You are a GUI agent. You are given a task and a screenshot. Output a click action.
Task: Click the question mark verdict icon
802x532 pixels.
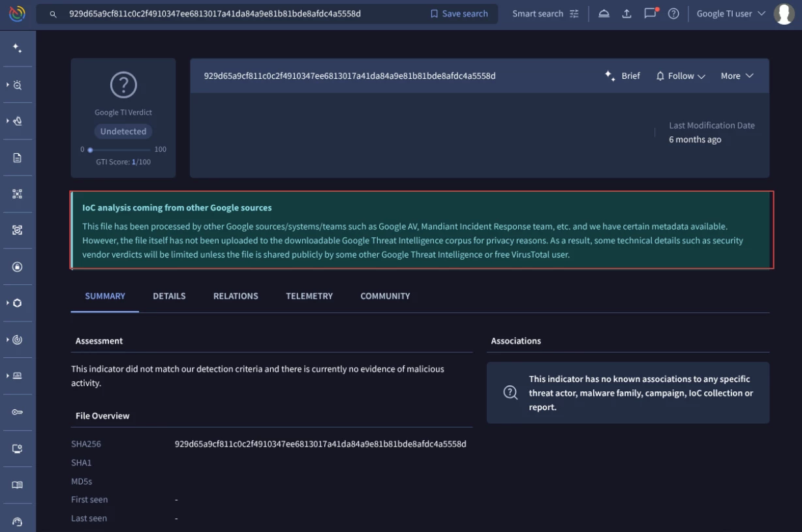click(123, 85)
